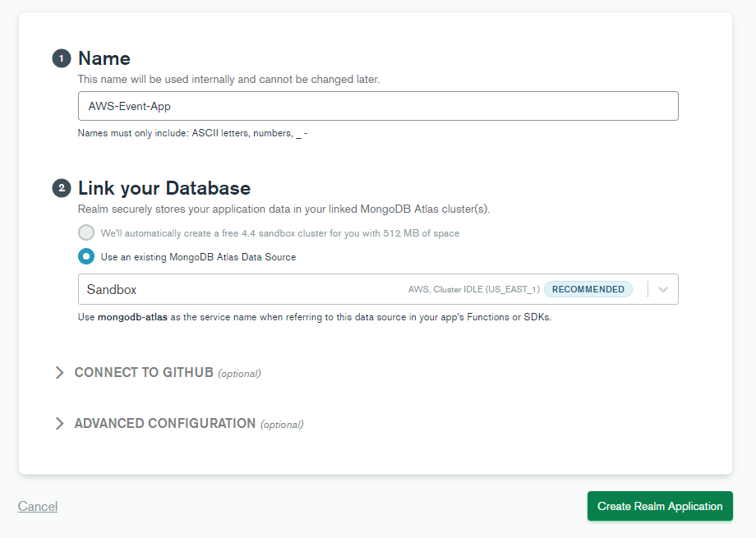Click the dropdown arrow on the Sandbox selector
This screenshot has width=756, height=538.
(662, 289)
